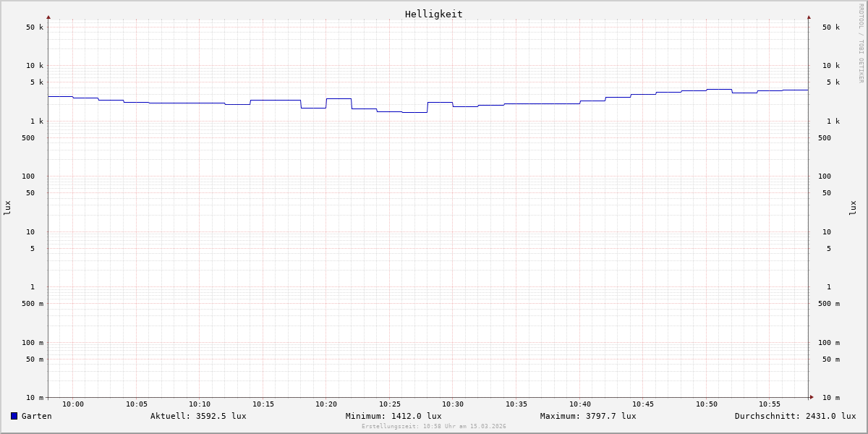Select the Minimum 1412.0 lux statistic
Image resolution: width=868 pixels, height=434 pixels.
pyautogui.click(x=393, y=416)
